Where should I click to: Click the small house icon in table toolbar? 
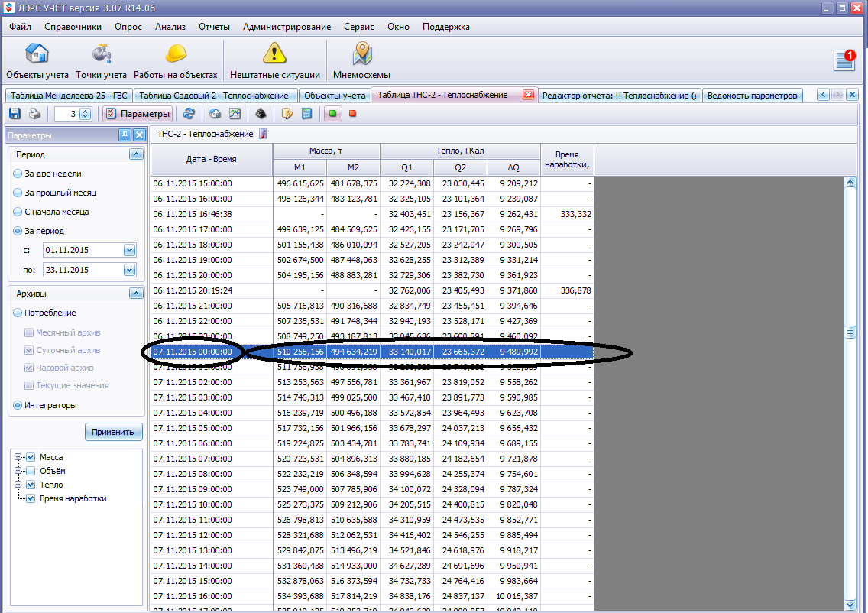coord(215,114)
